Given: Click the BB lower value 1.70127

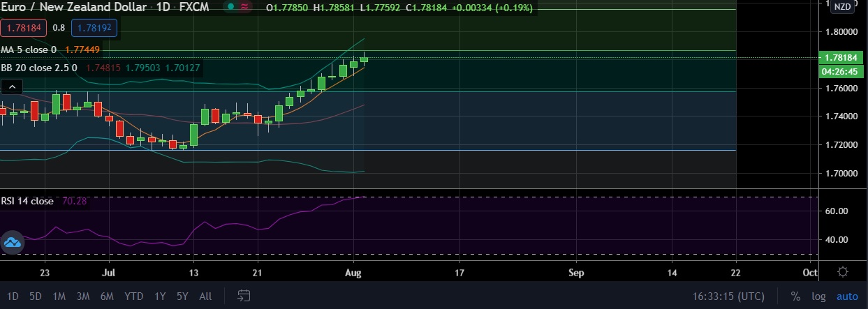Looking at the screenshot, I should click(183, 68).
